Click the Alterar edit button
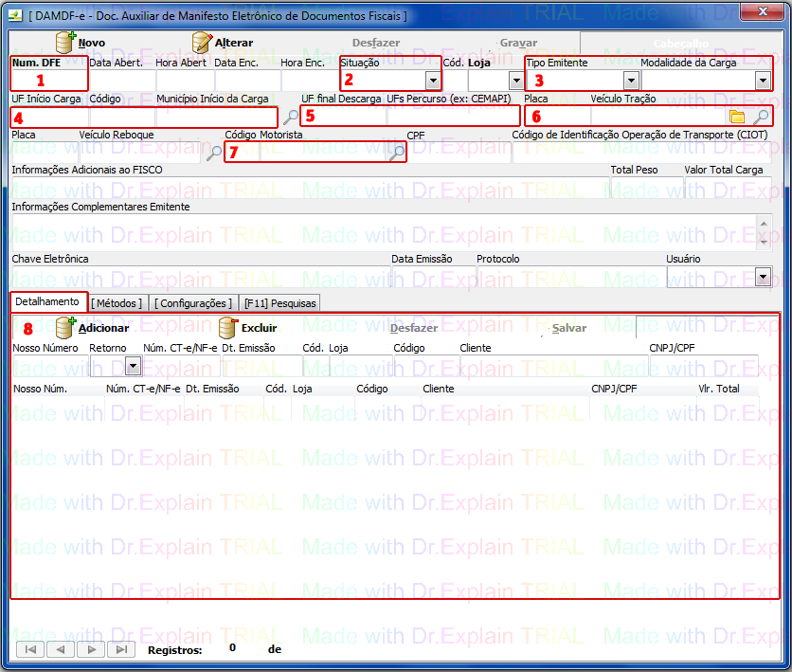 pyautogui.click(x=222, y=43)
